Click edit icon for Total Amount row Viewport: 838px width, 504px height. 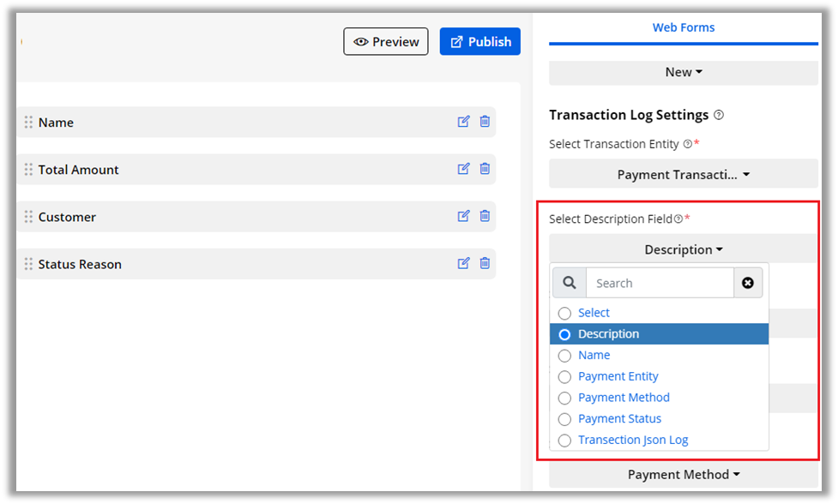463,169
